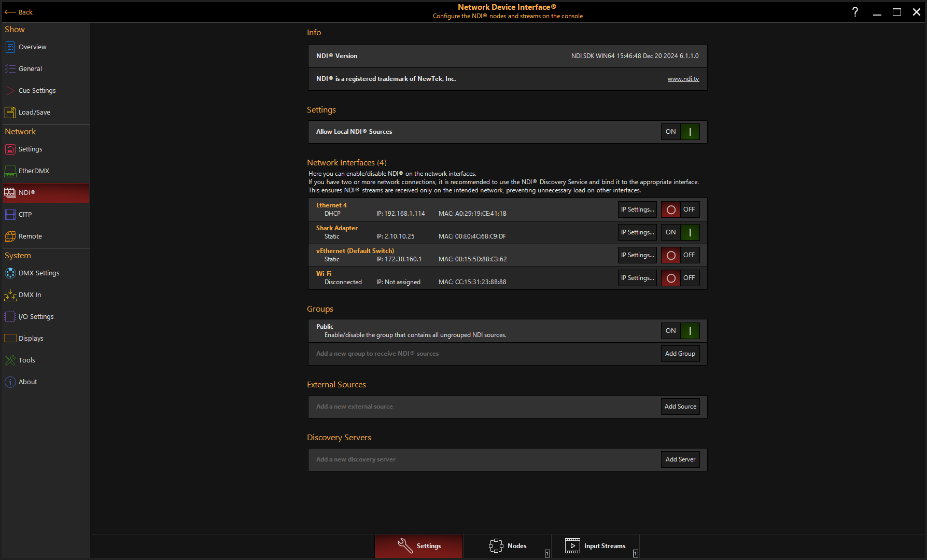Open the www.ndi.tv link
Screen dimensions: 927x560
683,79
